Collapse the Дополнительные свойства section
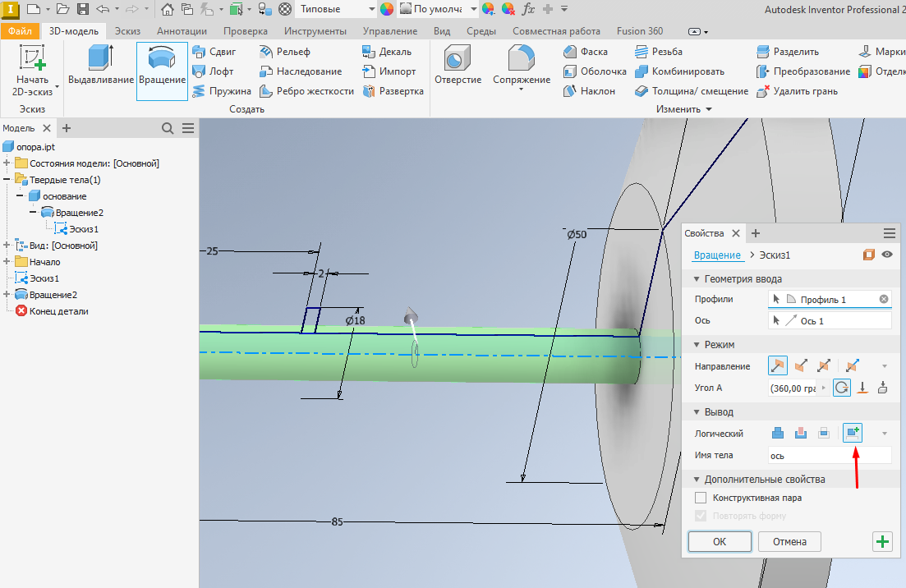Screen dimensions: 906x588 tap(697, 480)
